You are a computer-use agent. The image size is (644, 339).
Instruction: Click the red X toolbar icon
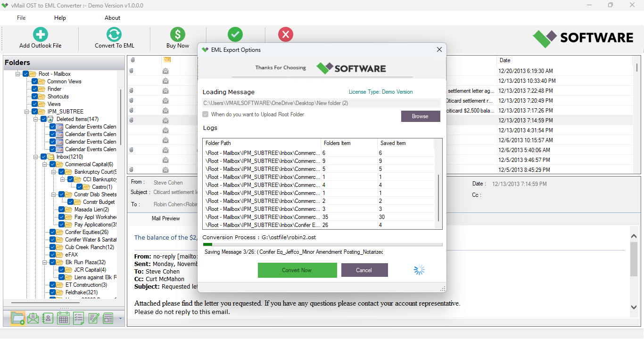point(286,34)
